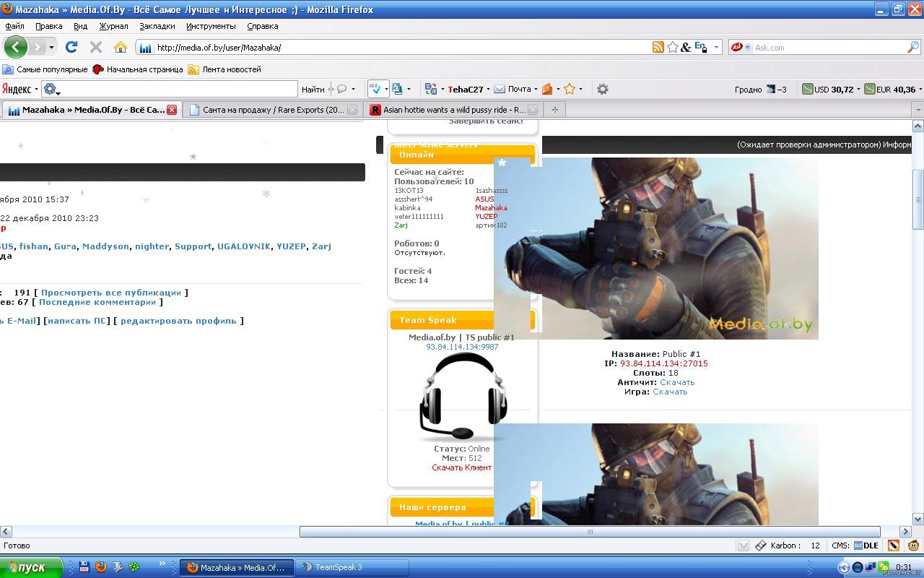Click the DLE CMS indicator in status bar
The image size is (924, 578).
click(x=866, y=545)
